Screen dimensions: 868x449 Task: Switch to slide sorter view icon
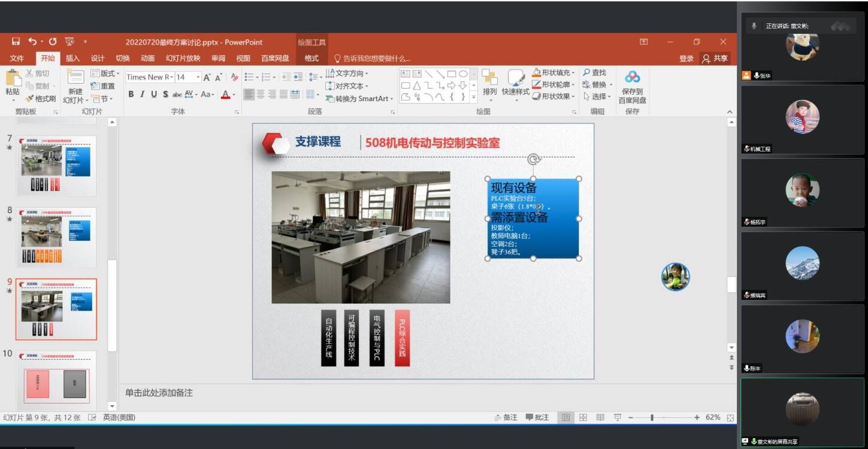pyautogui.click(x=583, y=417)
